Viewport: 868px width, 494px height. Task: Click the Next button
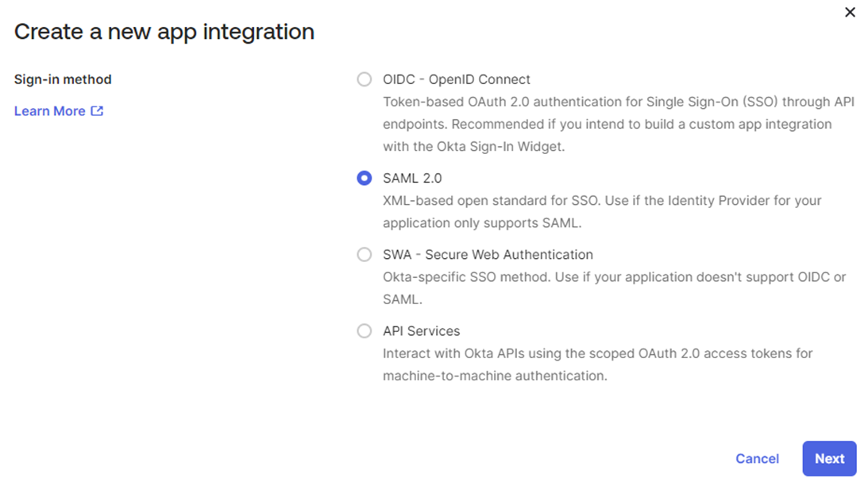829,458
